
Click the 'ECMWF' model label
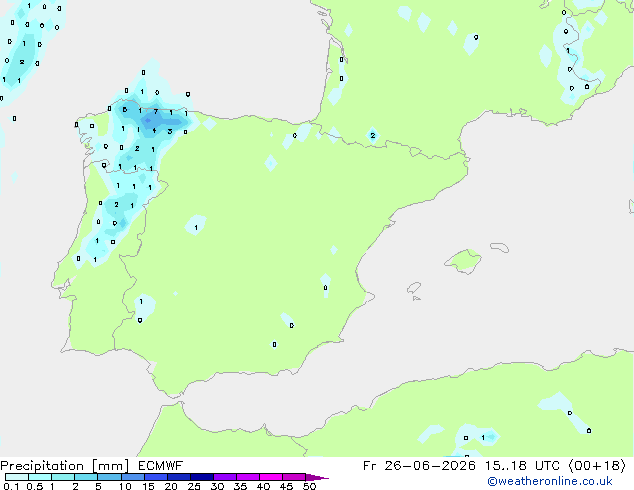coord(161,466)
